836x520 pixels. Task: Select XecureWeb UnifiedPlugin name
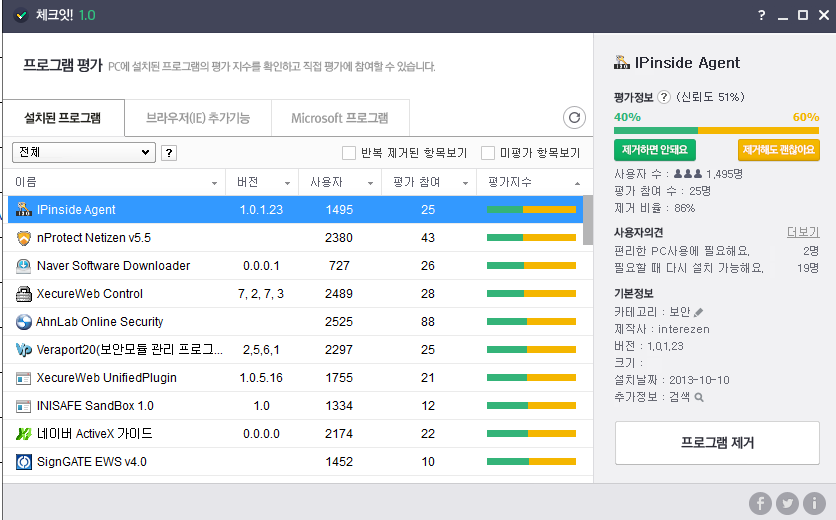107,378
